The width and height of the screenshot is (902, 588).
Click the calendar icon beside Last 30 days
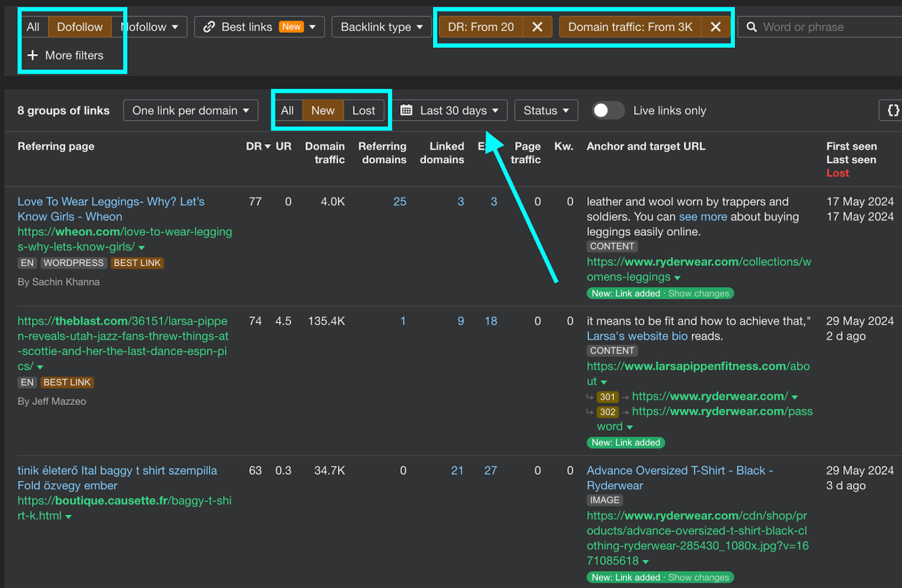coord(406,110)
